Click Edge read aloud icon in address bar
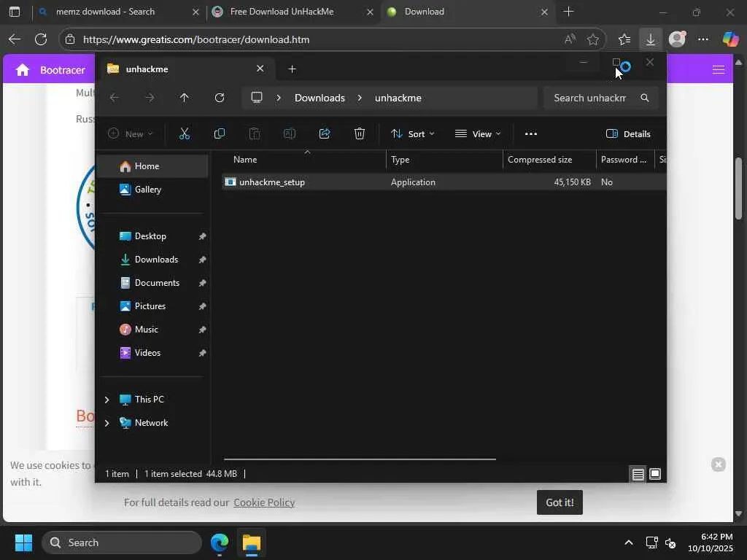 tap(570, 39)
